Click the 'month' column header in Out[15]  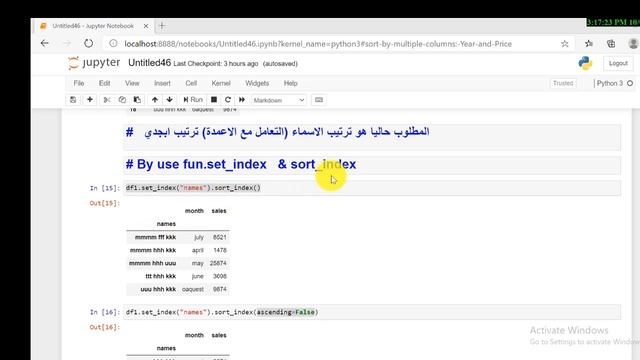[x=194, y=211]
